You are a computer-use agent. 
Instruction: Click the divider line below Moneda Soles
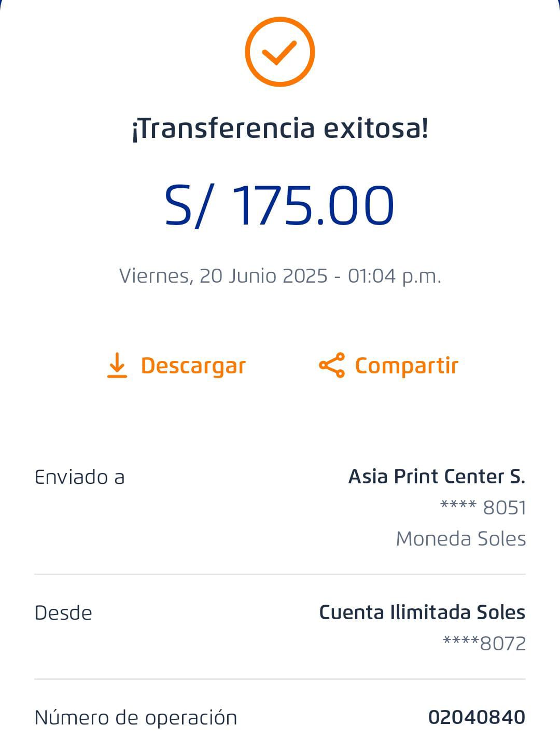click(280, 574)
